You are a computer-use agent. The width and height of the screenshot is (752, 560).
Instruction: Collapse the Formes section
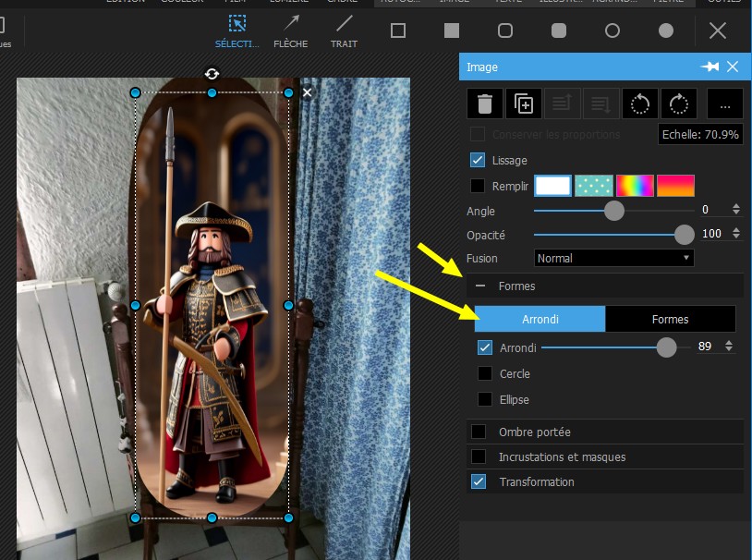(x=480, y=286)
